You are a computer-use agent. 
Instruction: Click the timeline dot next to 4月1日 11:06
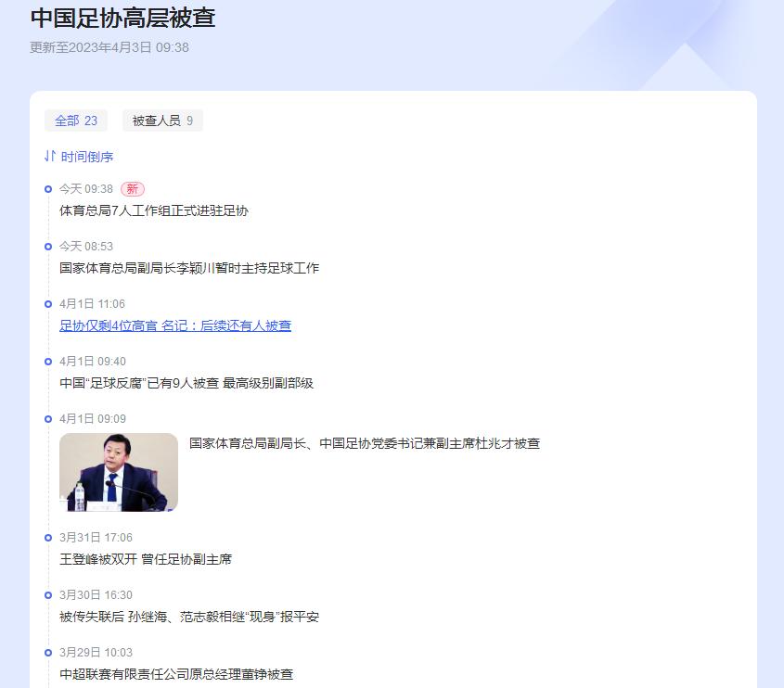[x=47, y=304]
